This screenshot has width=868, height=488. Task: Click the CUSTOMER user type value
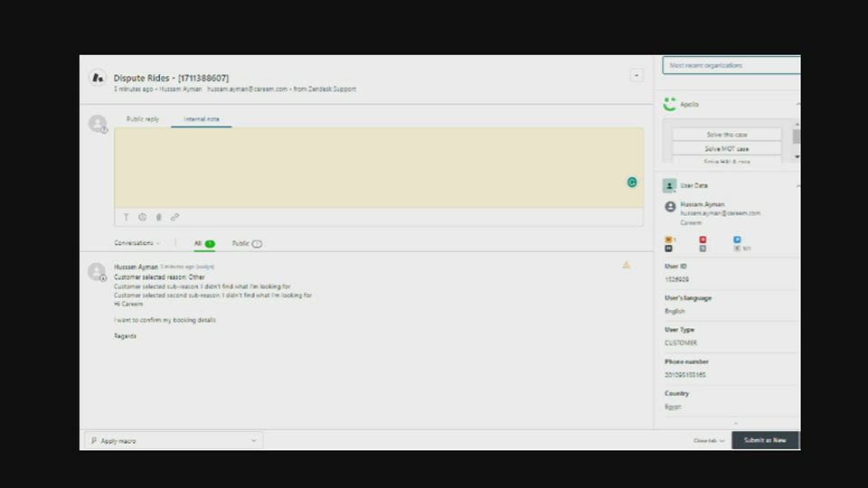click(x=680, y=343)
